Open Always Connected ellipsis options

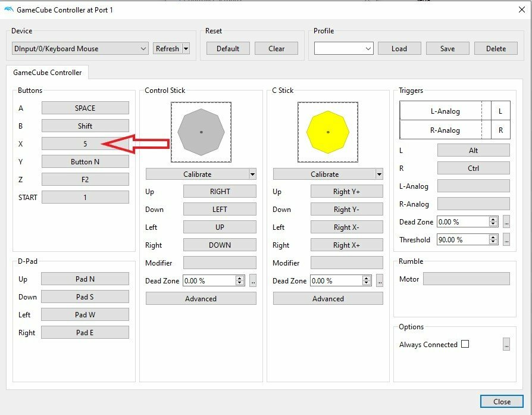pyautogui.click(x=506, y=344)
